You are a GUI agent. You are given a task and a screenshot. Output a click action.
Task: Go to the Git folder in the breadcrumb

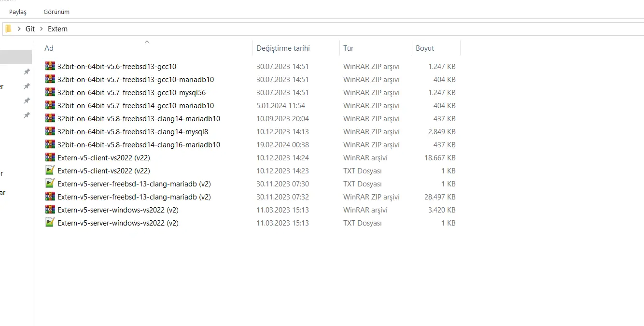coord(30,29)
